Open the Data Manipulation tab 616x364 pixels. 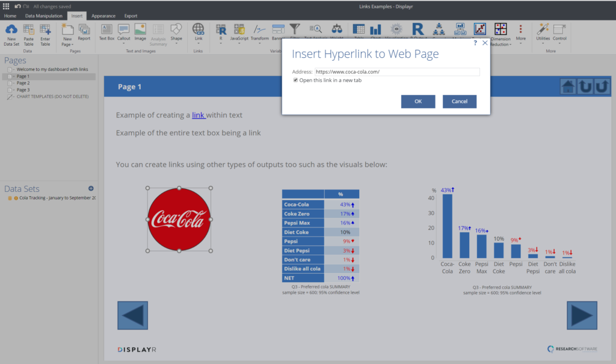coord(43,16)
